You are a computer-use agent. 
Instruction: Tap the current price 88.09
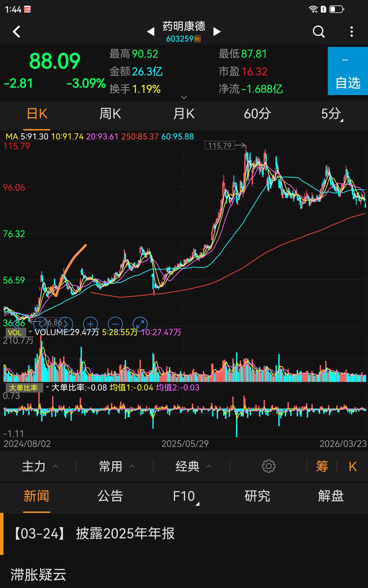[55, 61]
